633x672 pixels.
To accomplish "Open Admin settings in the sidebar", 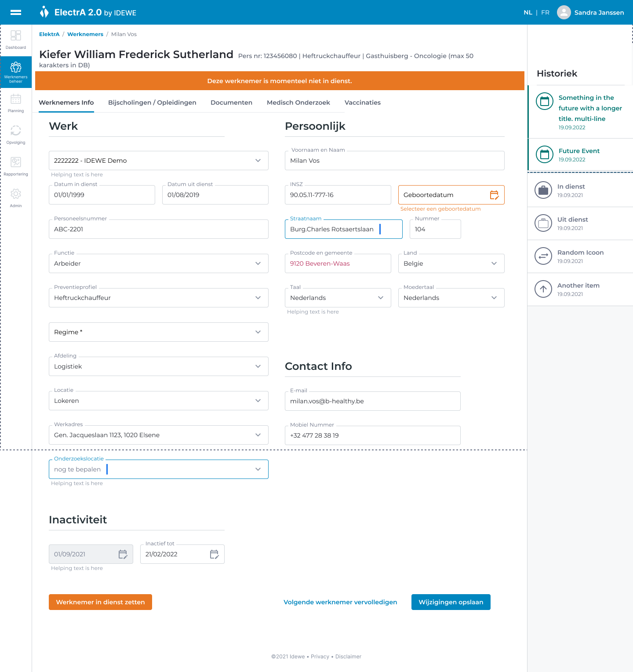I will (16, 198).
